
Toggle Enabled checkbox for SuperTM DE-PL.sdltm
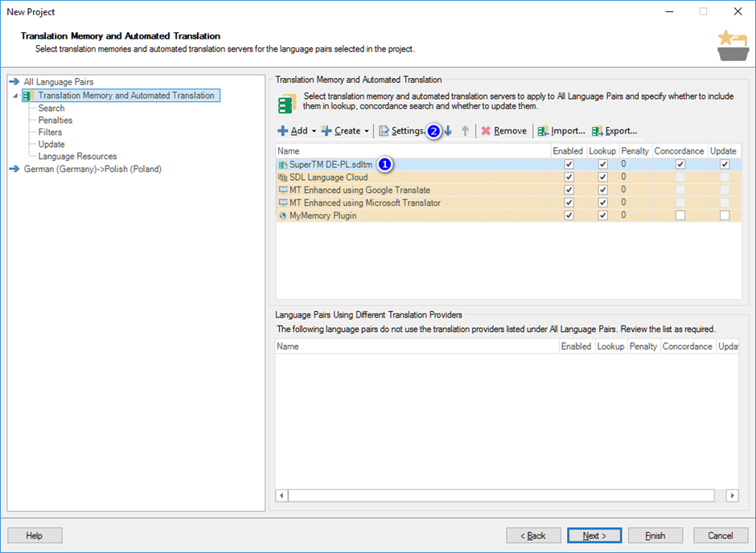tap(569, 164)
